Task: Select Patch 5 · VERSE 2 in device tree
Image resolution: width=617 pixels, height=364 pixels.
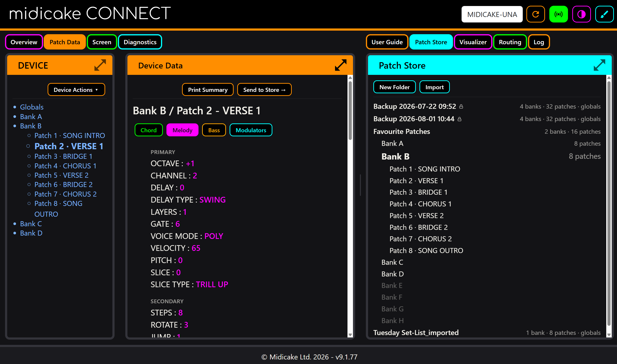Action: (61, 175)
